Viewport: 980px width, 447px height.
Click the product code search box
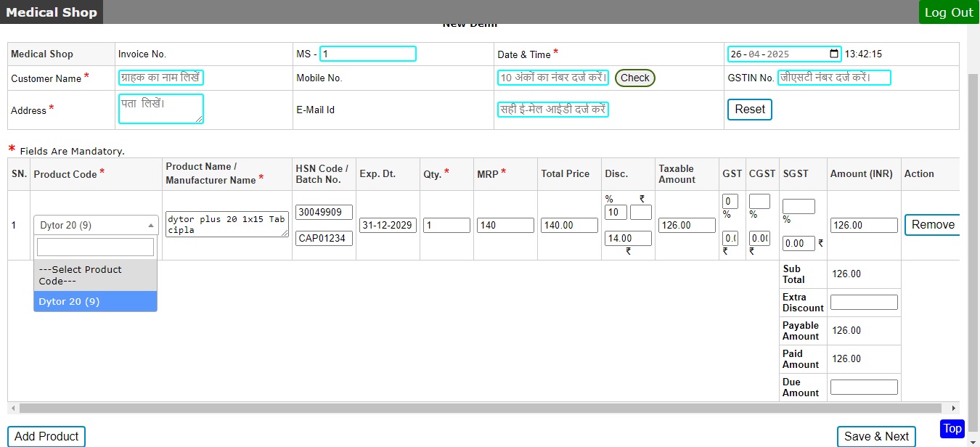(95, 247)
